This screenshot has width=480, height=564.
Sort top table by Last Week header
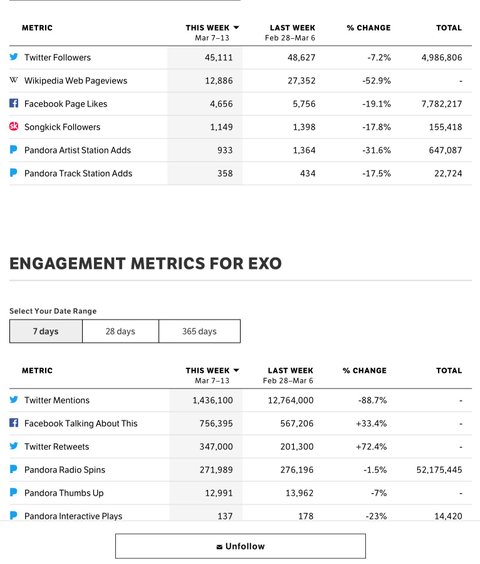coord(292,28)
